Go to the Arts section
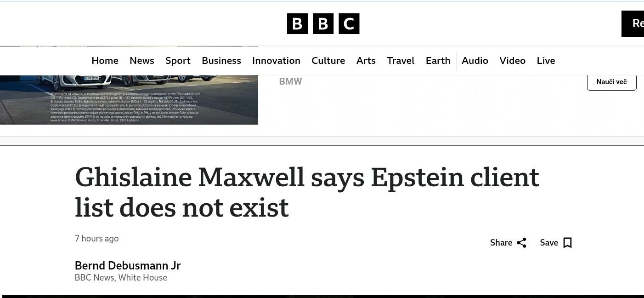644x298 pixels. tap(366, 61)
